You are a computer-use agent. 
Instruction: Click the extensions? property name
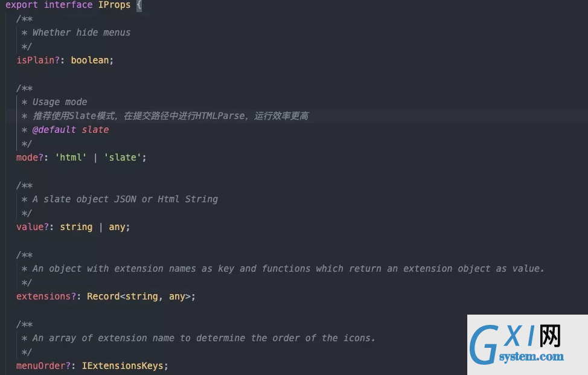pos(46,296)
